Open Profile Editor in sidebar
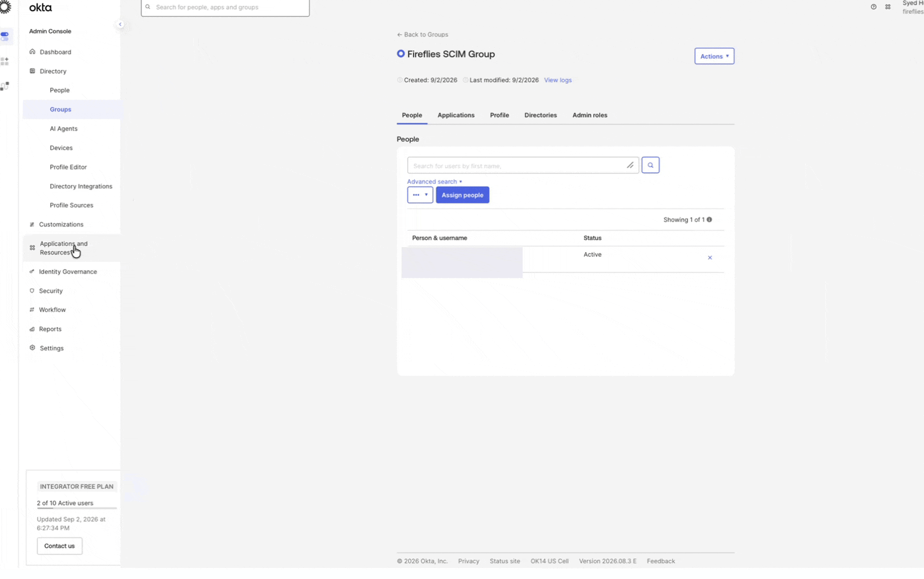Image resolution: width=924 pixels, height=579 pixels. (68, 167)
